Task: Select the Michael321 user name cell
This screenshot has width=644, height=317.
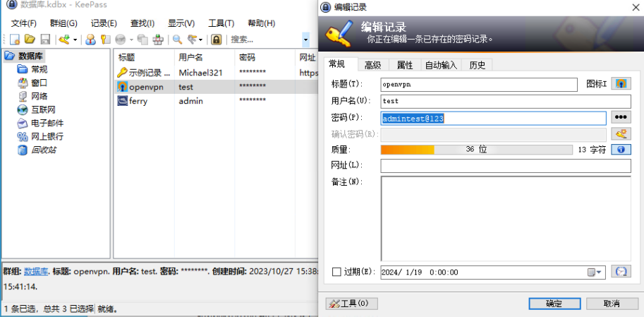Action: (x=200, y=73)
